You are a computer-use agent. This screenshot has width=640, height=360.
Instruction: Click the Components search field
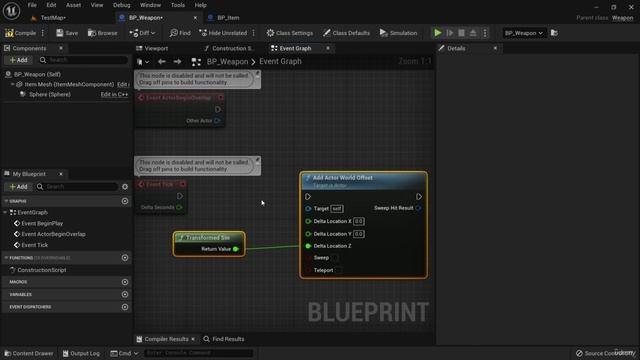click(84, 60)
